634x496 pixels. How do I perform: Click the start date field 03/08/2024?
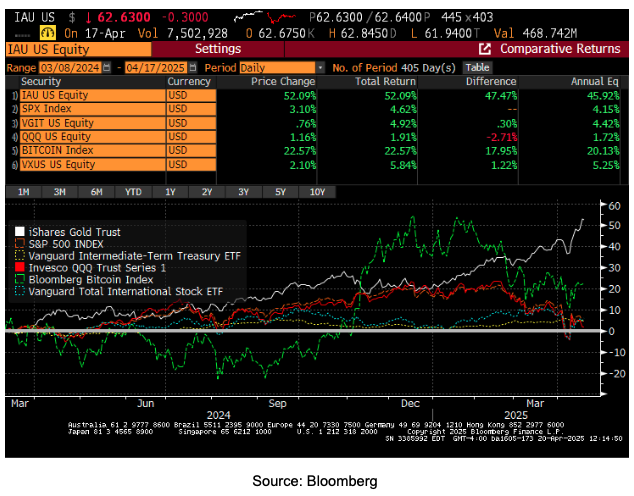tap(70, 68)
